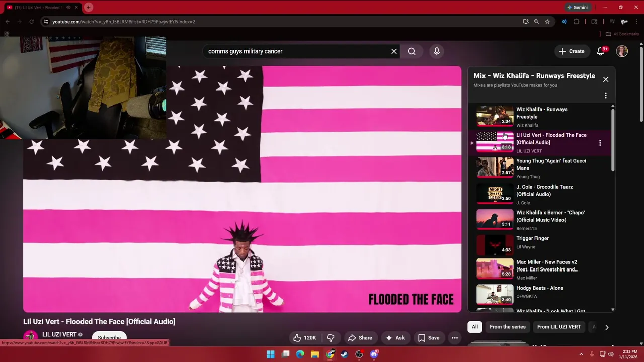Click the volume icon in the system tray

coord(610,354)
